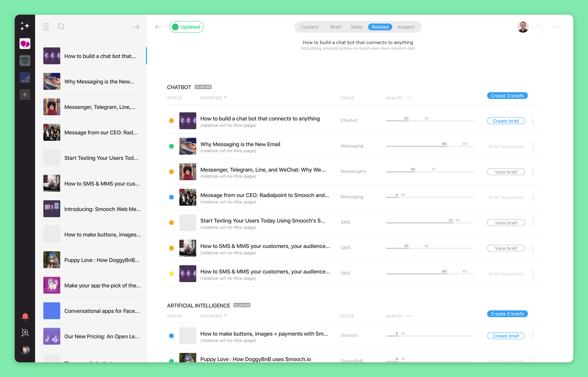Open row menu for How to make buttons
Image resolution: width=588 pixels, height=377 pixels.
[533, 336]
